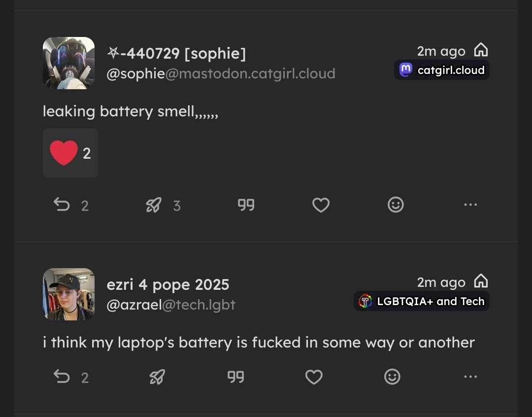532x417 pixels.
Task: Open the @azrael@tech.lgbt handle link
Action: tap(171, 305)
